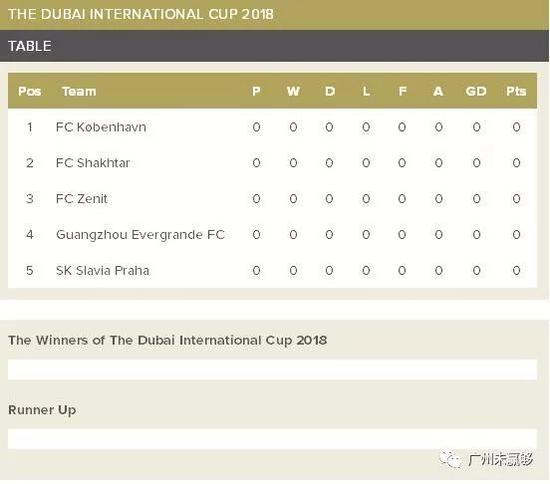Click the GD column header
Image resolution: width=550 pixels, height=484 pixels.
pyautogui.click(x=476, y=91)
